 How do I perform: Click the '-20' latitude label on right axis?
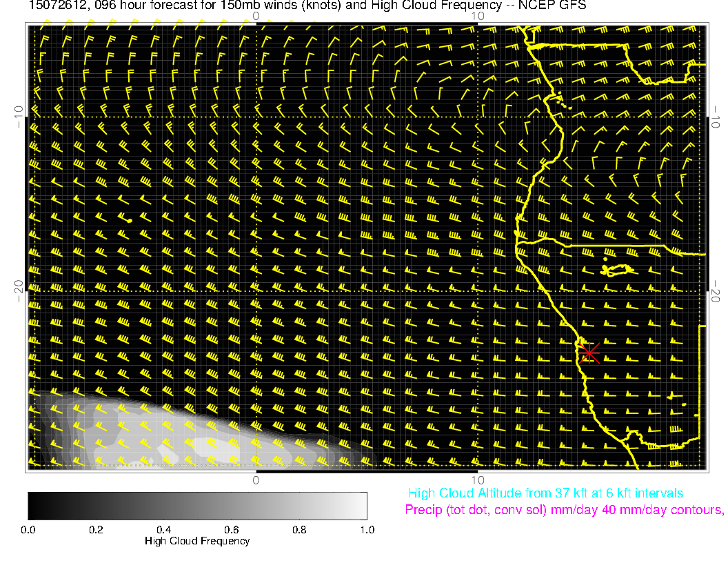pos(717,291)
